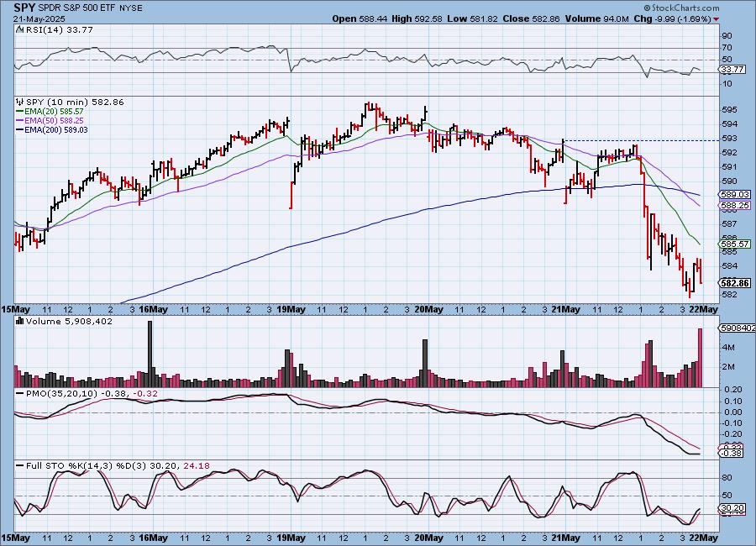Click '20May' on the bottom date axis

[428, 538]
